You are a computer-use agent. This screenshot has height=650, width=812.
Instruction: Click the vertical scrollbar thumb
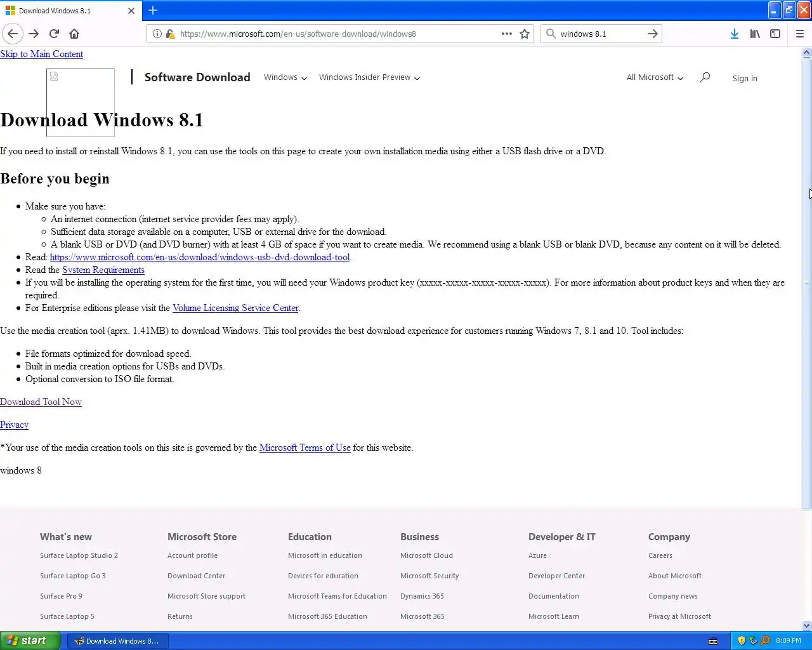point(807,284)
